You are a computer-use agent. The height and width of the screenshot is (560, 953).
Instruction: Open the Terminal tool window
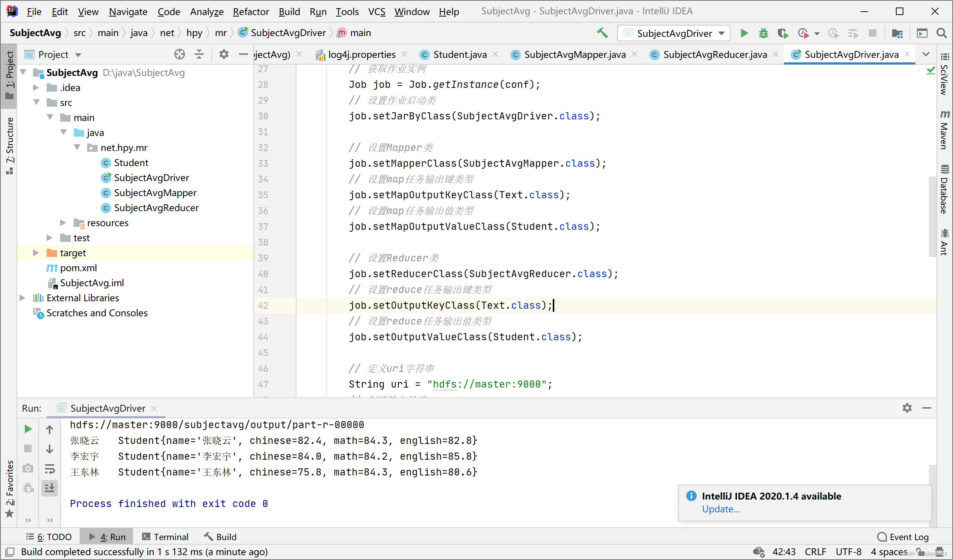pyautogui.click(x=165, y=537)
